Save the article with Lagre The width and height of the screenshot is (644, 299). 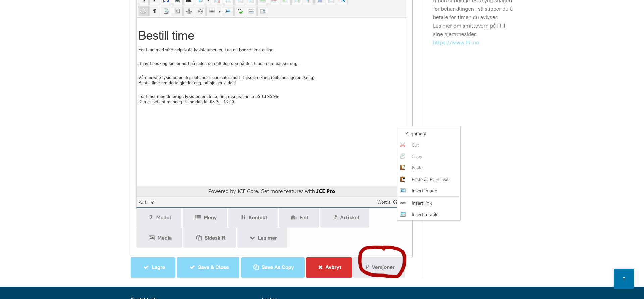pyautogui.click(x=153, y=267)
